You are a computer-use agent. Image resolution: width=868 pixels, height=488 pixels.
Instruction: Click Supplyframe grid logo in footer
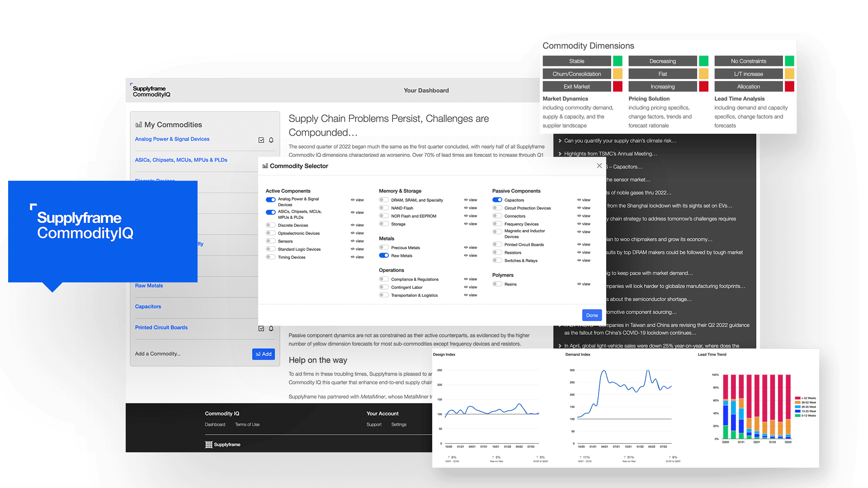209,445
